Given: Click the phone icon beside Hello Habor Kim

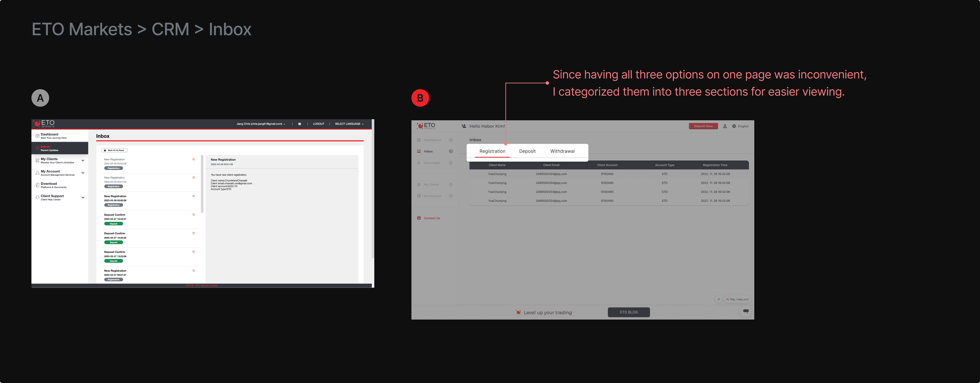Looking at the screenshot, I should coord(464,126).
